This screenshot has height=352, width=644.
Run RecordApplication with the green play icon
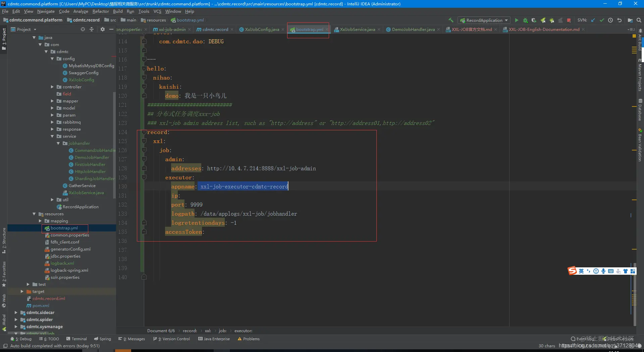tap(517, 20)
